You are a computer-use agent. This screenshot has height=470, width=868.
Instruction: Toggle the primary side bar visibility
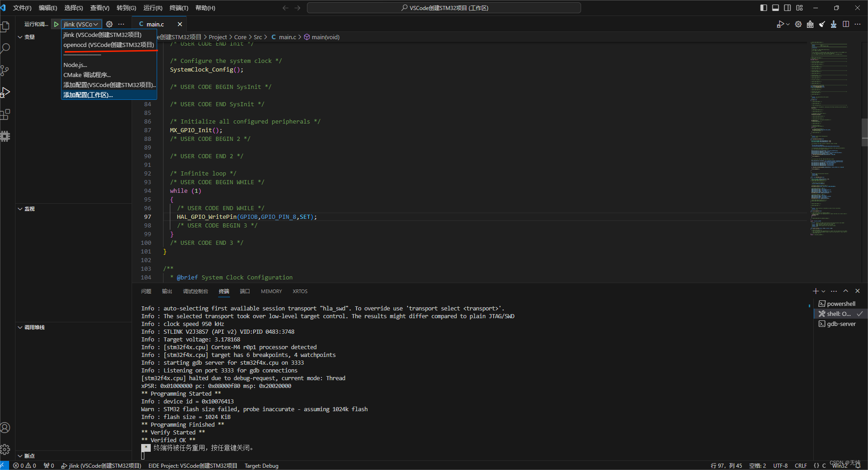click(764, 8)
